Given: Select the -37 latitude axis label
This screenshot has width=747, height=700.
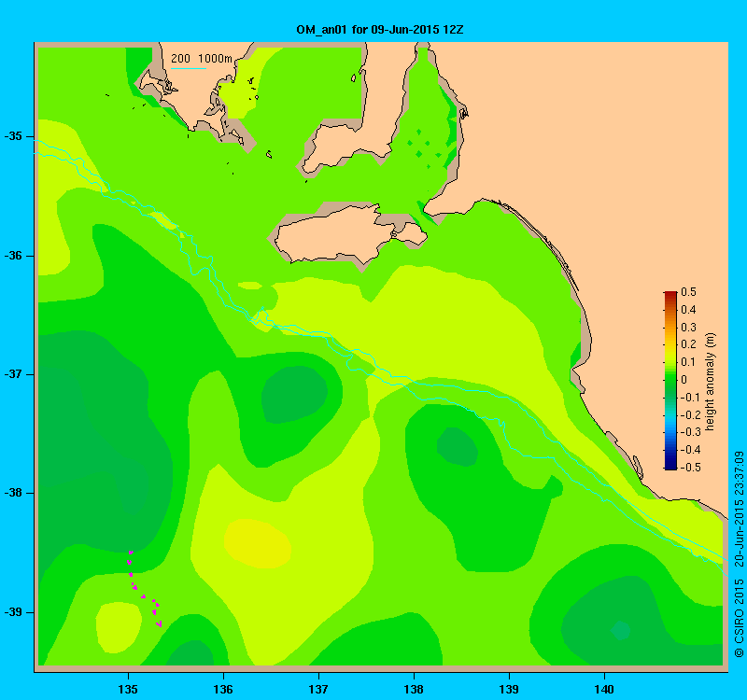Looking at the screenshot, I should (13, 374).
